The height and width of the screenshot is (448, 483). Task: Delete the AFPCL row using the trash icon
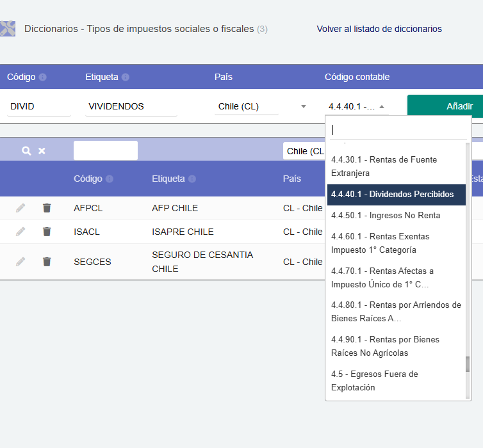(47, 208)
